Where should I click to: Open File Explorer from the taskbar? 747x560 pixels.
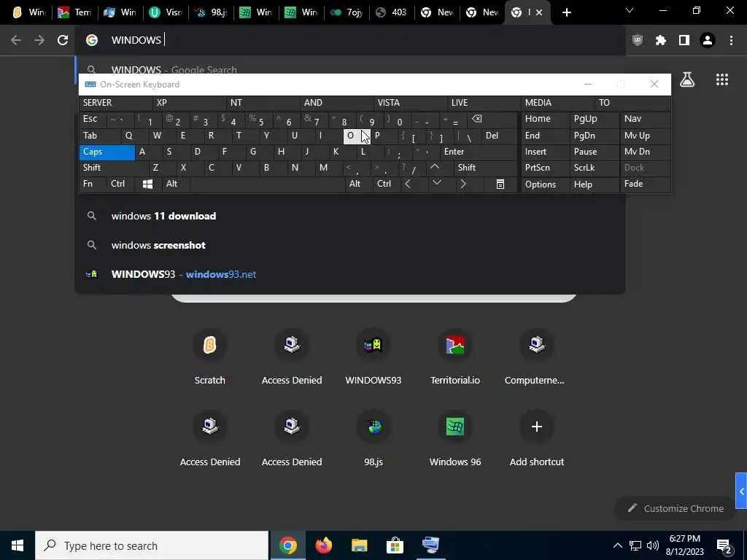click(x=359, y=545)
